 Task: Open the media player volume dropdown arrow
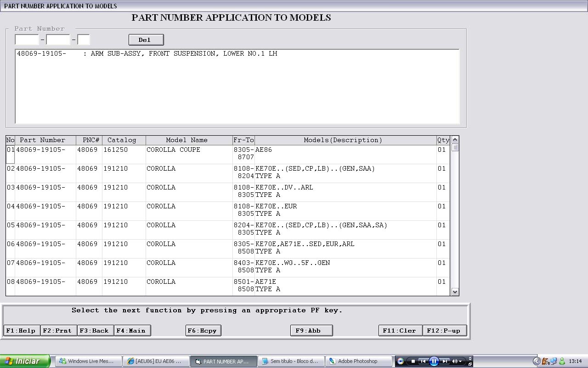click(x=461, y=361)
